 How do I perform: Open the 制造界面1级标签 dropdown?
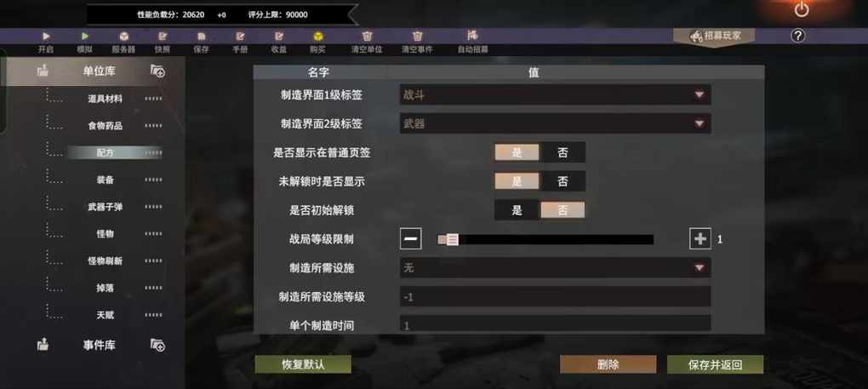[x=555, y=95]
